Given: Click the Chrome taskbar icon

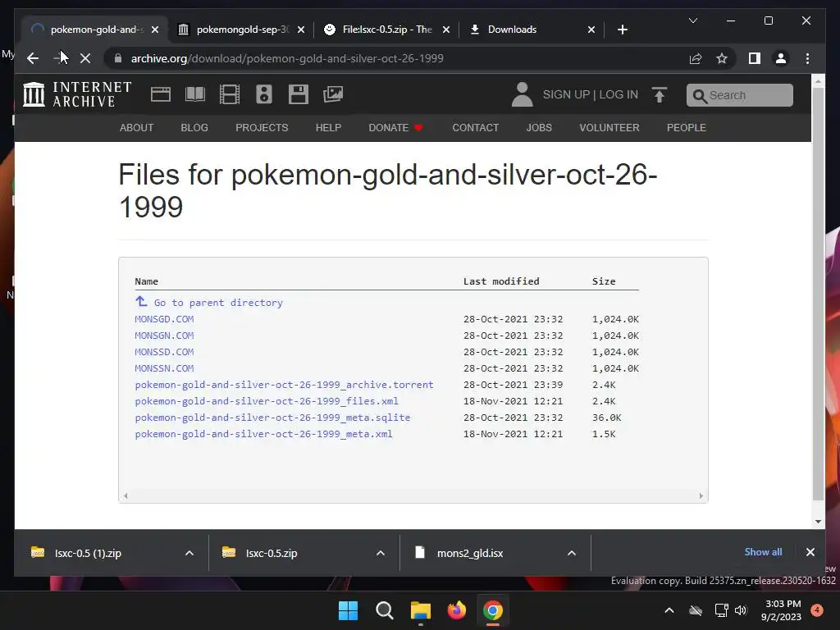Looking at the screenshot, I should pyautogui.click(x=493, y=610).
